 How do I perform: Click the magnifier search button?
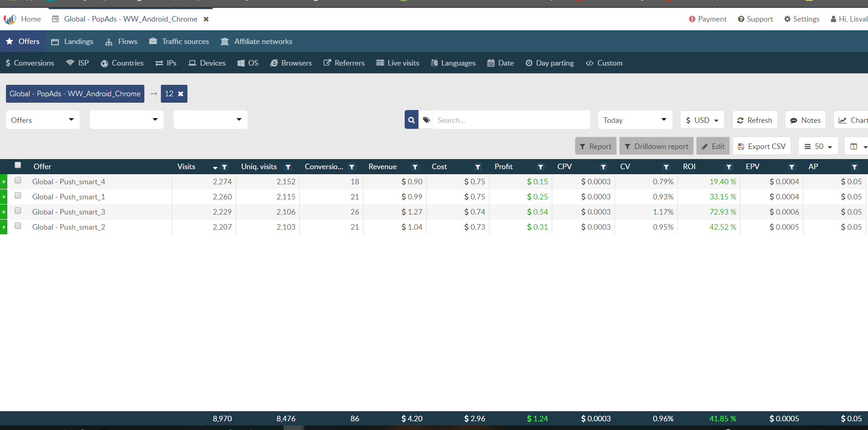412,120
